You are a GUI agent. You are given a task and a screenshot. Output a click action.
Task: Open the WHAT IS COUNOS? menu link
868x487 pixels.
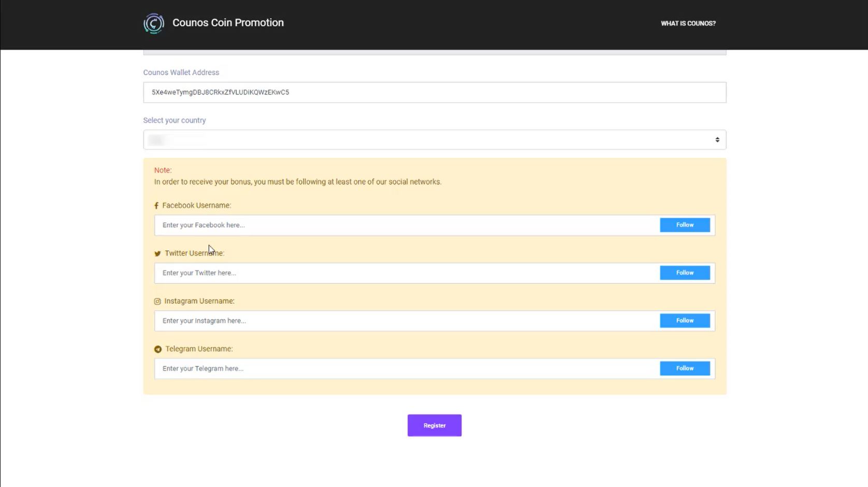[x=688, y=23]
